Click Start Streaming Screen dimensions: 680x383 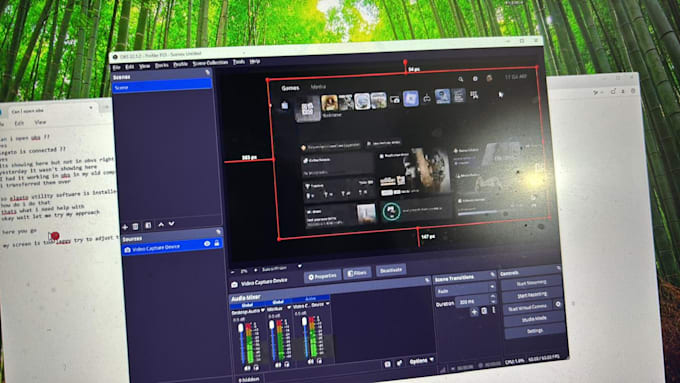(532, 282)
